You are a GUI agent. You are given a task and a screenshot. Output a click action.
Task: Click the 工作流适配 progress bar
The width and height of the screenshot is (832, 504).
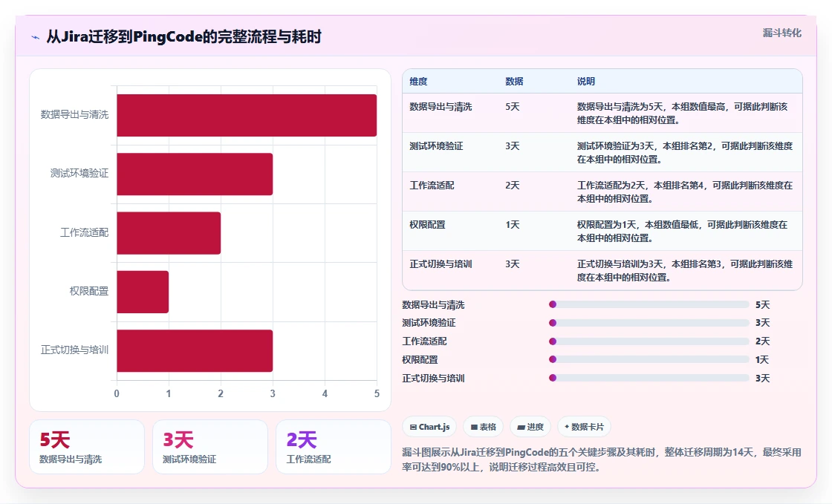point(649,341)
